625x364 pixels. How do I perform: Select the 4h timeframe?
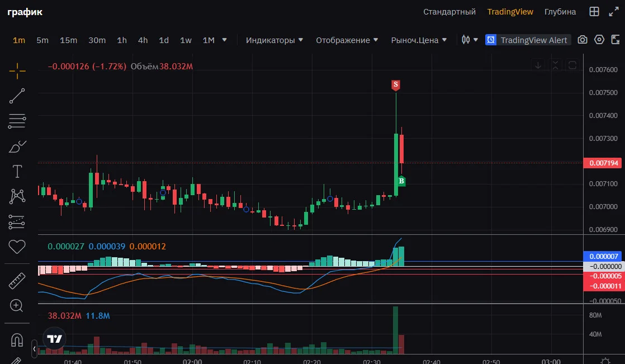click(x=143, y=40)
